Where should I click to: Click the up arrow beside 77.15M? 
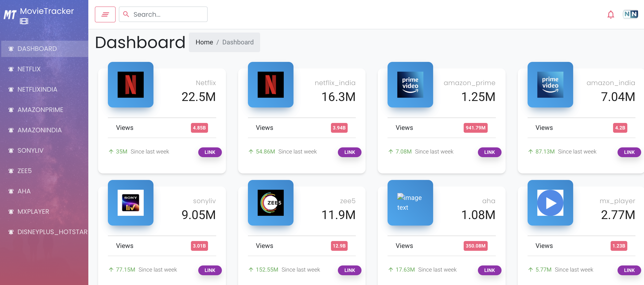[x=111, y=270]
